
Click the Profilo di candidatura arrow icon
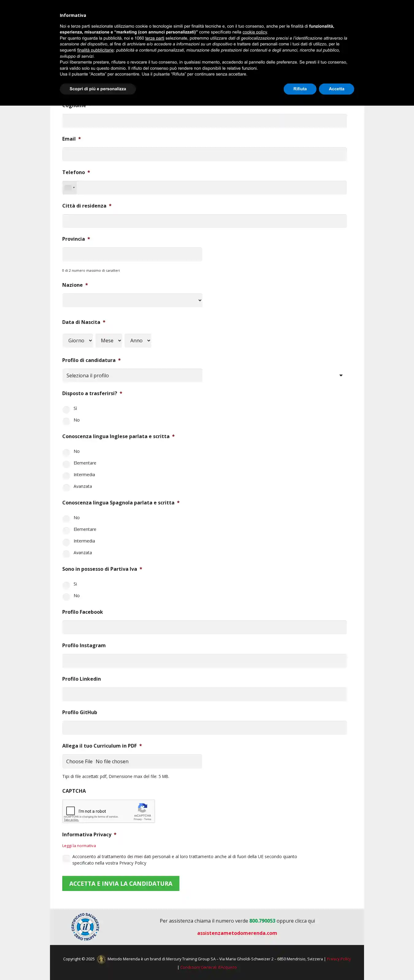341,375
